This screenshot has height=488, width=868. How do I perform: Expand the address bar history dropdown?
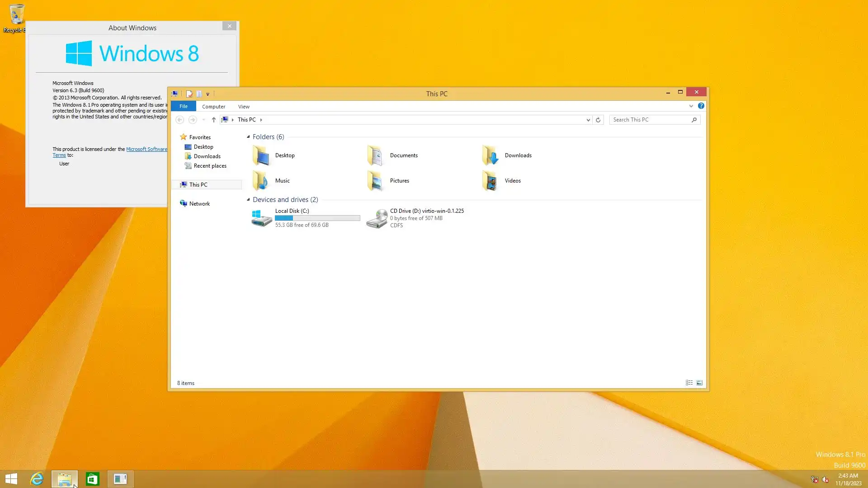pos(588,120)
